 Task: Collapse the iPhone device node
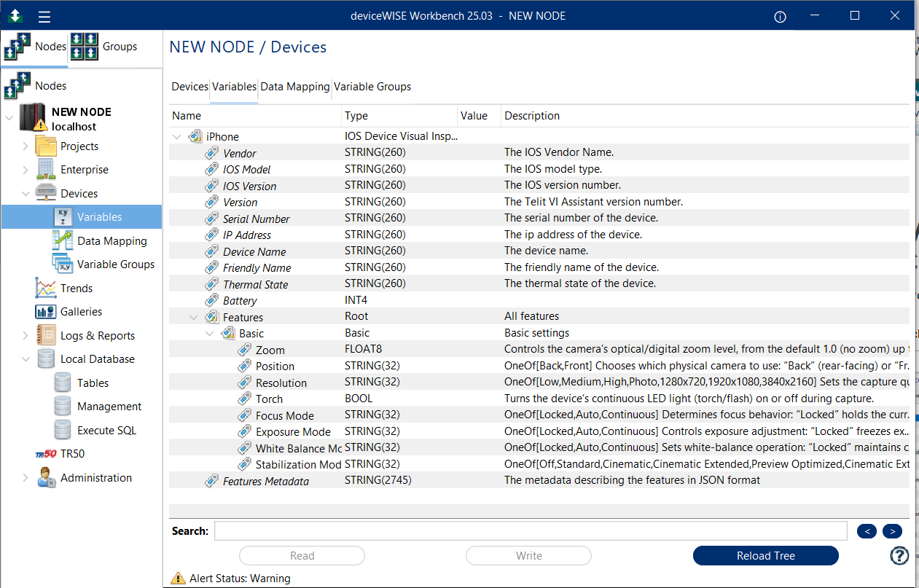(x=176, y=136)
